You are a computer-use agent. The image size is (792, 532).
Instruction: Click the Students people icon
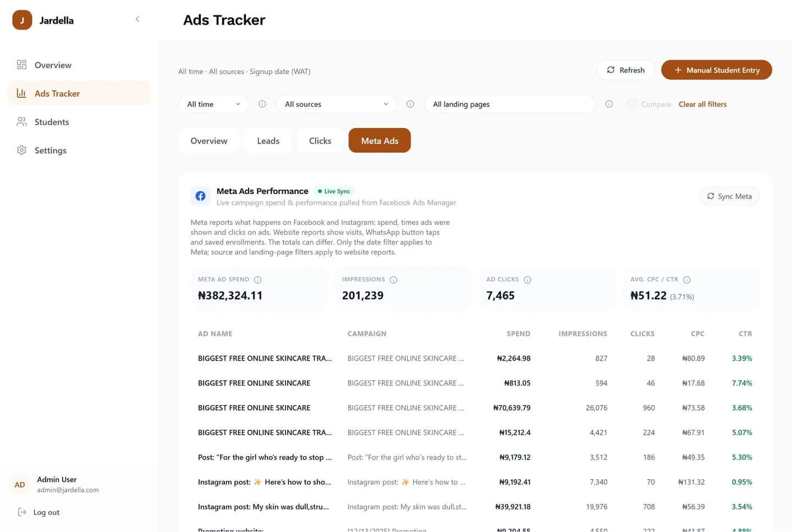tap(21, 122)
